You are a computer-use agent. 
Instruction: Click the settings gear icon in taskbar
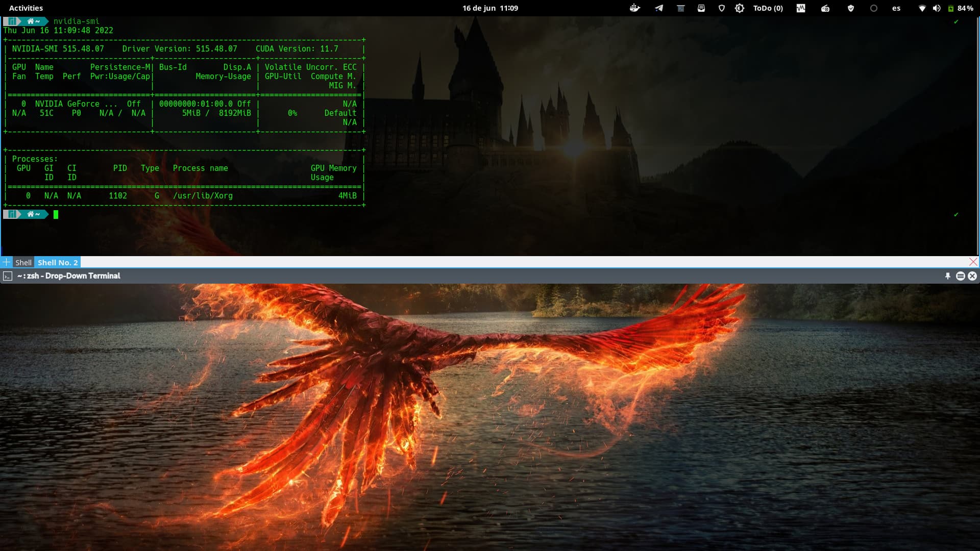click(739, 8)
